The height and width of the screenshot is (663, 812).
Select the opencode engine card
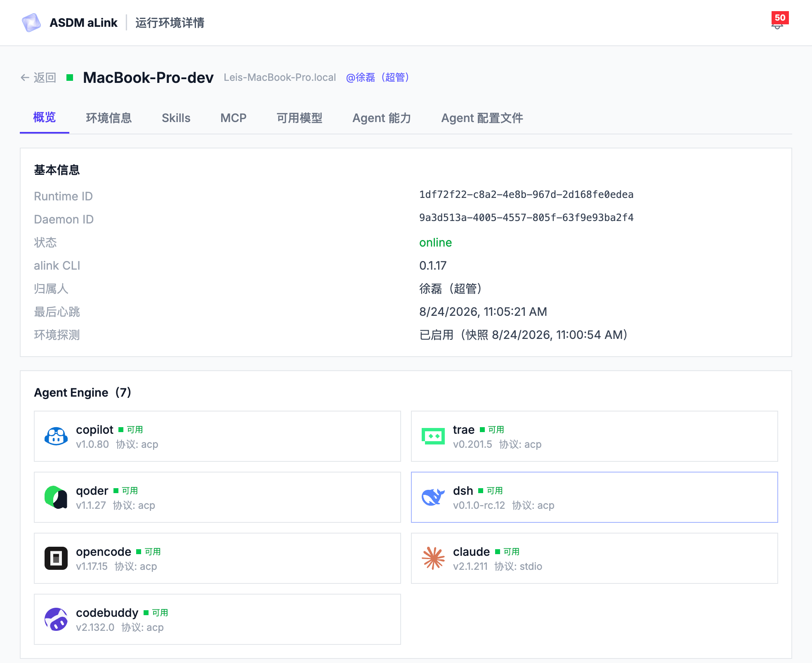click(x=217, y=558)
